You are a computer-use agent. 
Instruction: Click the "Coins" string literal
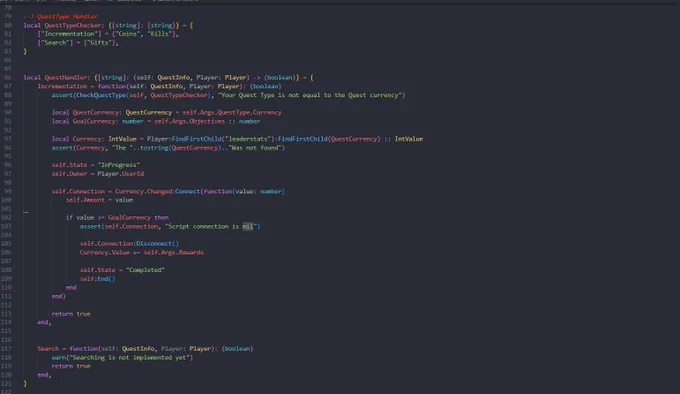click(x=129, y=34)
